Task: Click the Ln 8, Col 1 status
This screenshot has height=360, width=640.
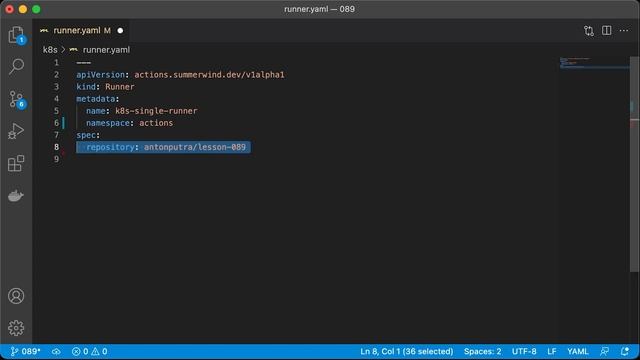Action: tap(407, 351)
